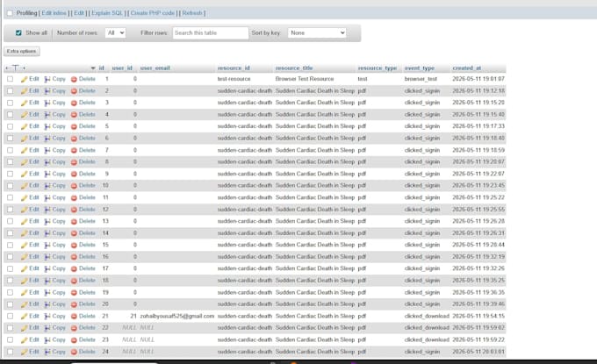Image resolution: width=597 pixels, height=364 pixels.
Task: Click the email cell in row 21
Action: point(177,316)
